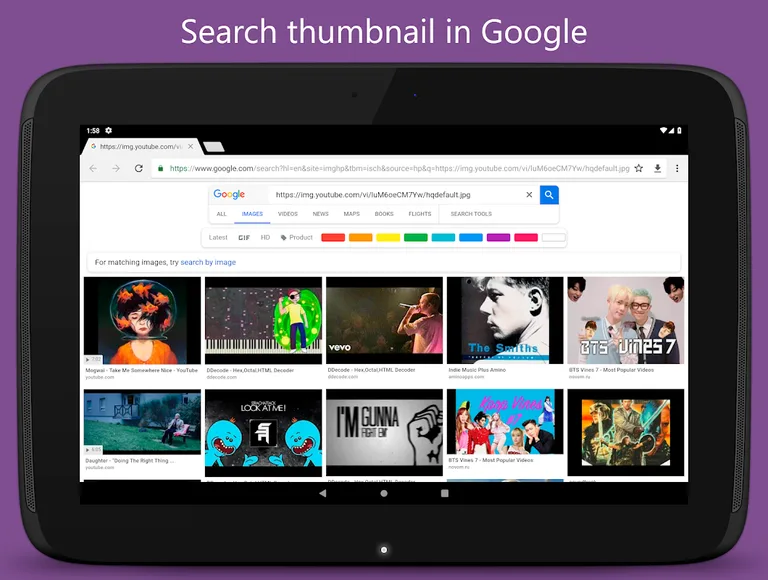Tap the Android back navigation button
Screen dimensions: 768x580
tap(322, 493)
